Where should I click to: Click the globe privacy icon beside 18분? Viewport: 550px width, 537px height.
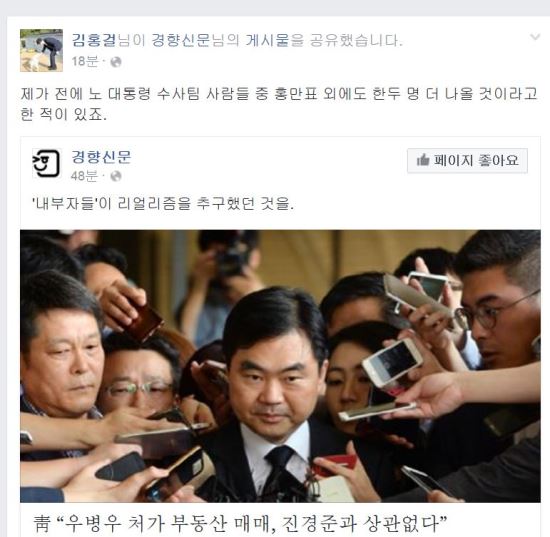click(116, 62)
